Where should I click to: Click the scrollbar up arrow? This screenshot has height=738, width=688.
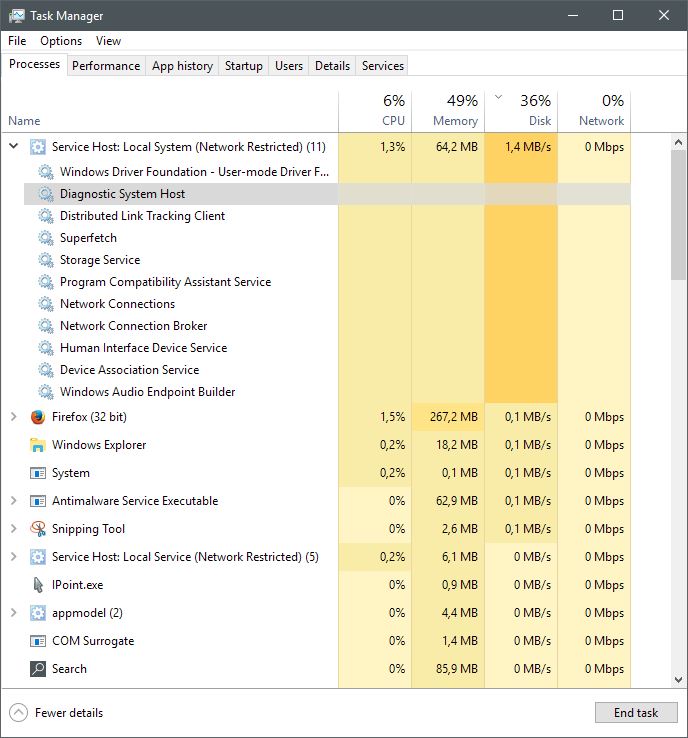(678, 142)
